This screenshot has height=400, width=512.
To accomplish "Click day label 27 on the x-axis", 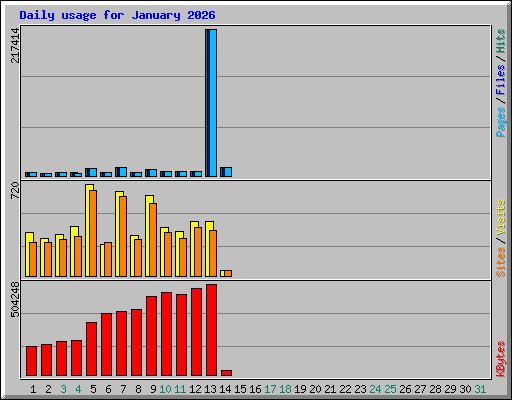I will [x=420, y=389].
